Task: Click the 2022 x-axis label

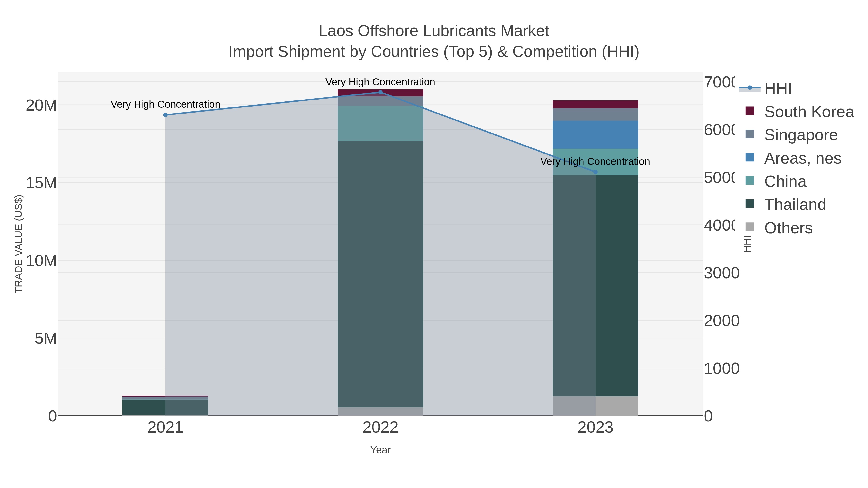Action: tap(380, 428)
